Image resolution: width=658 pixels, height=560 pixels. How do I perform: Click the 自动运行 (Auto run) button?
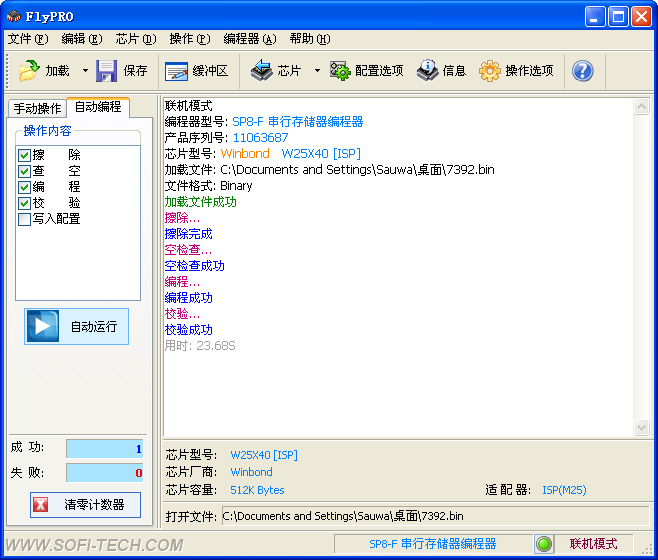click(77, 326)
